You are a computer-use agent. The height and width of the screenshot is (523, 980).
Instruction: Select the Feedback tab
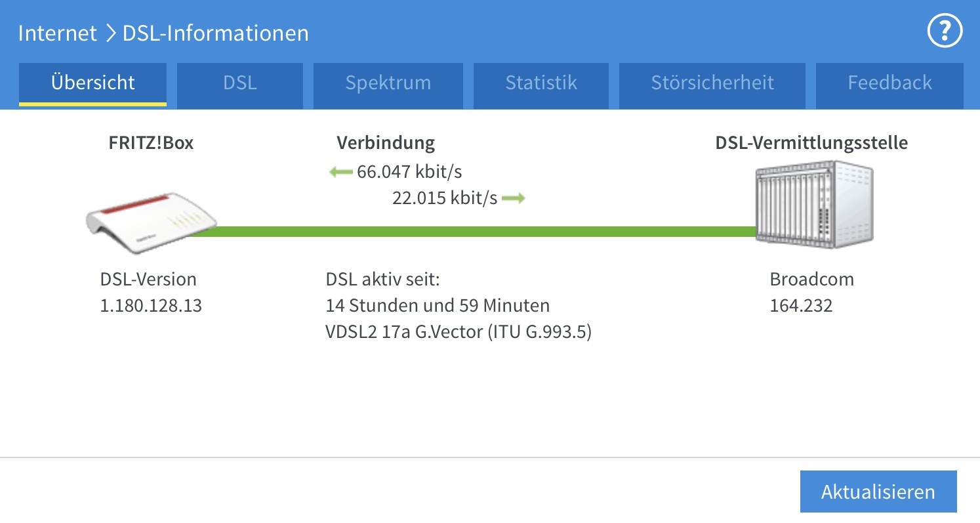click(x=889, y=83)
